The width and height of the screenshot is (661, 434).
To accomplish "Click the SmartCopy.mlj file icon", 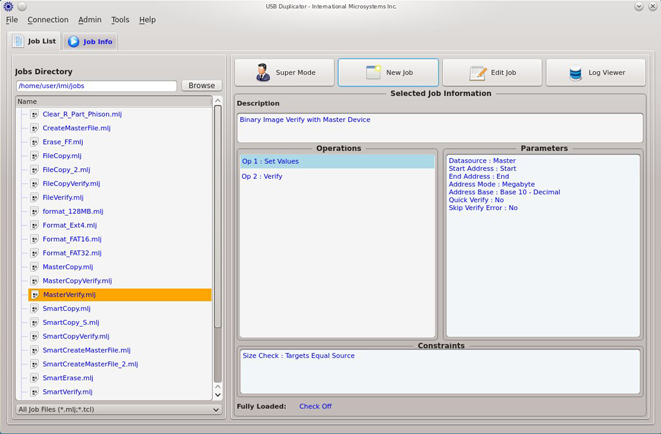I will 35,309.
